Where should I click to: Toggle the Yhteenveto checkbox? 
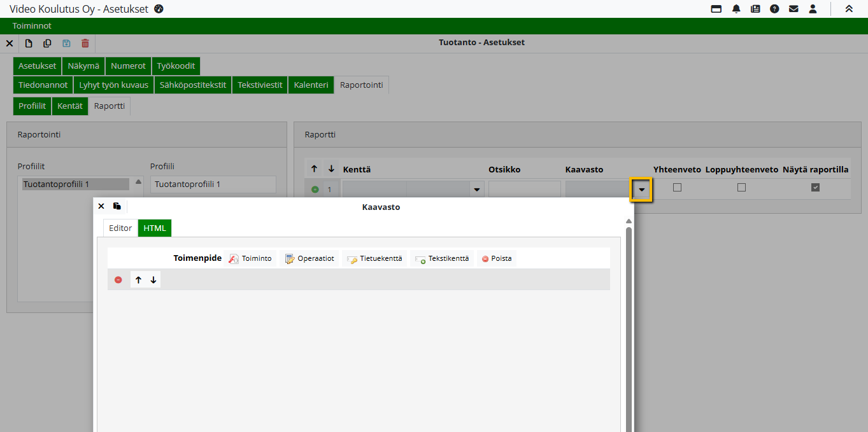tap(677, 188)
